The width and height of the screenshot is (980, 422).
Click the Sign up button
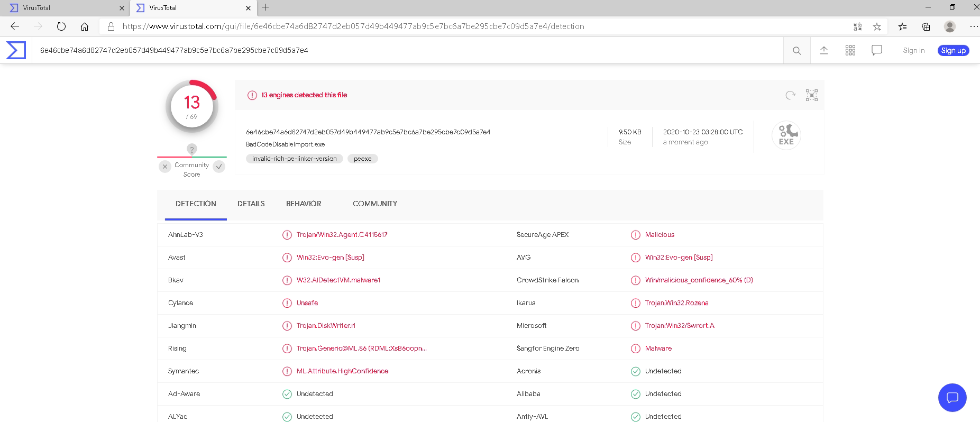coord(954,51)
